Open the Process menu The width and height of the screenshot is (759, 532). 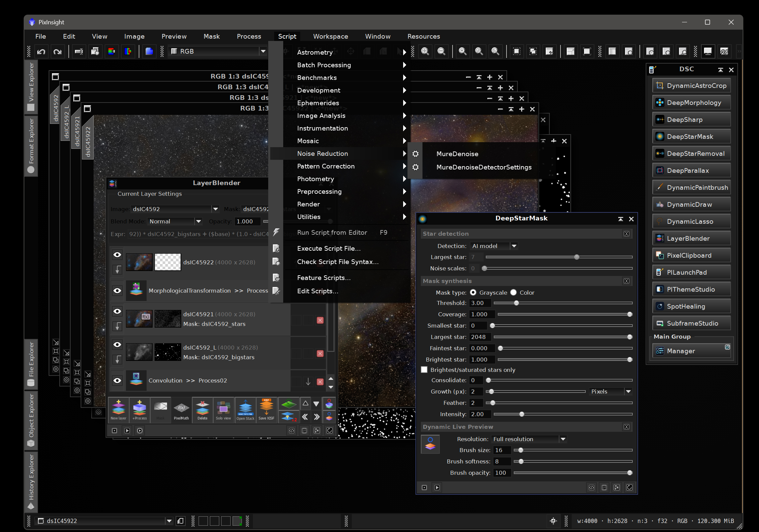coord(249,36)
